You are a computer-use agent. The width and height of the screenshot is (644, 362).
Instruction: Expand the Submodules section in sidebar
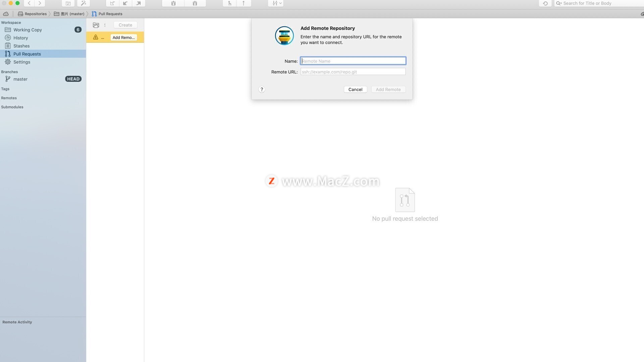tap(12, 107)
